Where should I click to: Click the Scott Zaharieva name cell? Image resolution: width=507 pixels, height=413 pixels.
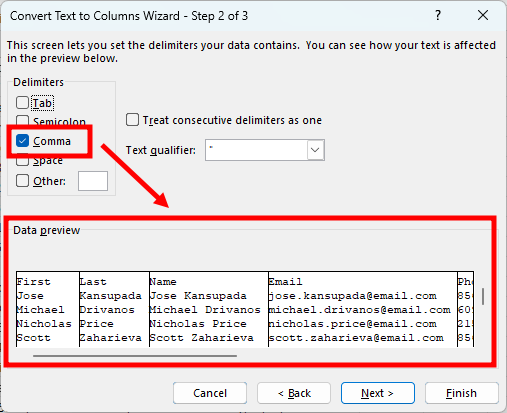tap(202, 338)
